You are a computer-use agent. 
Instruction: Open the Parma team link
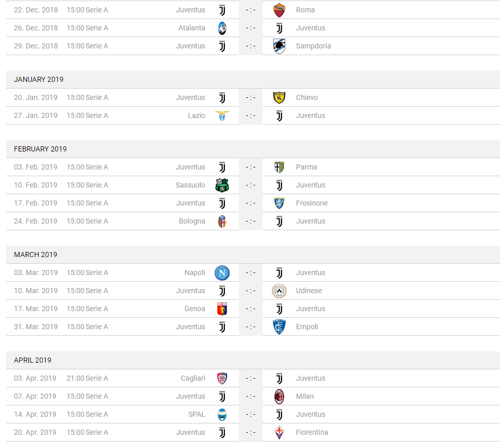point(306,167)
